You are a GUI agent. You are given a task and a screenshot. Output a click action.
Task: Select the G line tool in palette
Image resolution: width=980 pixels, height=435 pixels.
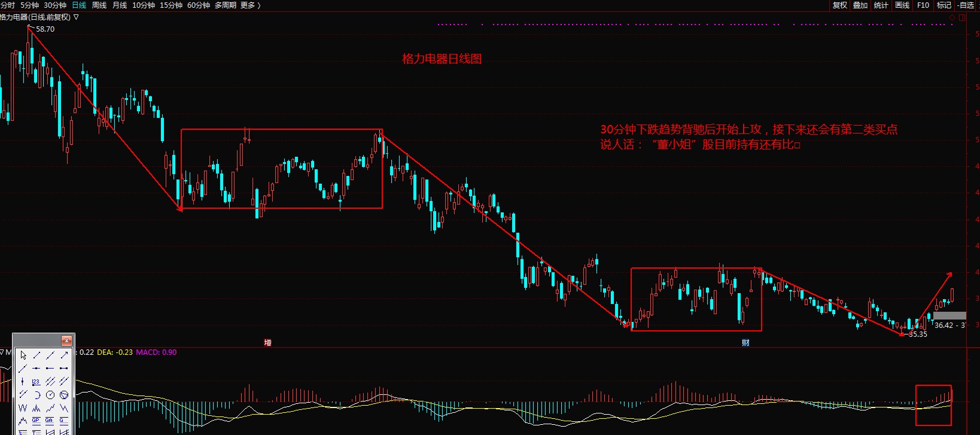(x=64, y=421)
